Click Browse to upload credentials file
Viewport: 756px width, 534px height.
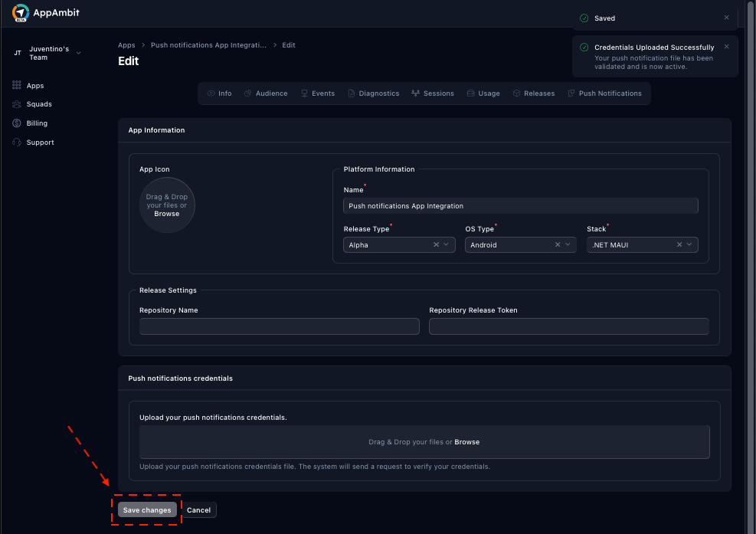coord(466,441)
